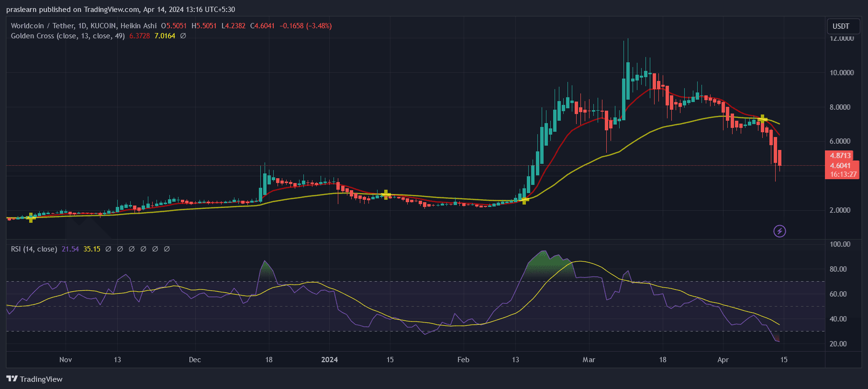Image resolution: width=868 pixels, height=389 pixels.
Task: Click the golden cross marker near January 15
Action: (386, 194)
